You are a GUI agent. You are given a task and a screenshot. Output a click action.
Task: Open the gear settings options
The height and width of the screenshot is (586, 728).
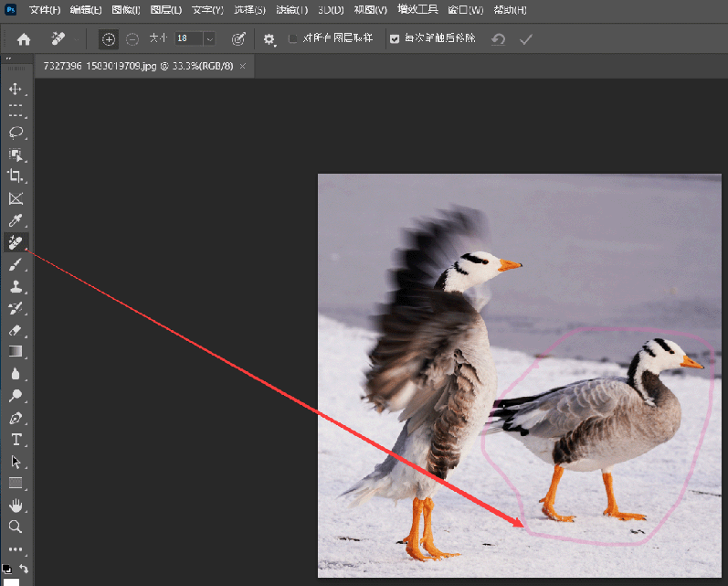(x=269, y=39)
